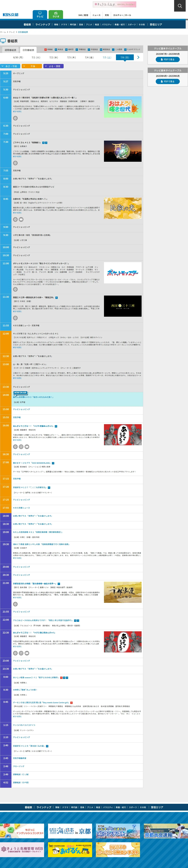The width and height of the screenshot is (188, 868).
Task: Open globe icon for 京都浪漫 at 21:00
Action: [15, 604]
